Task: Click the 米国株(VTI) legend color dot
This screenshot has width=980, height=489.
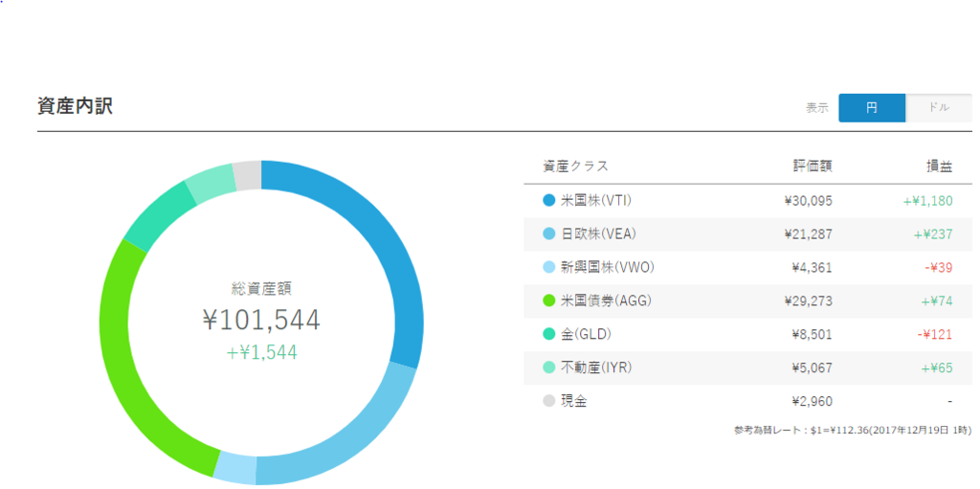Action: coord(549,201)
